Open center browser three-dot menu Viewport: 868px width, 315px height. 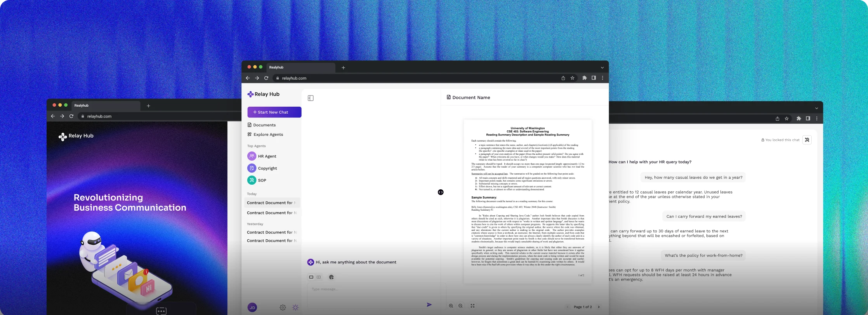tap(602, 78)
